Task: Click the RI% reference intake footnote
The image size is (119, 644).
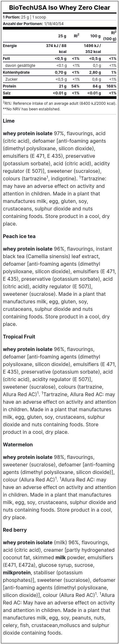Action: 59,103
